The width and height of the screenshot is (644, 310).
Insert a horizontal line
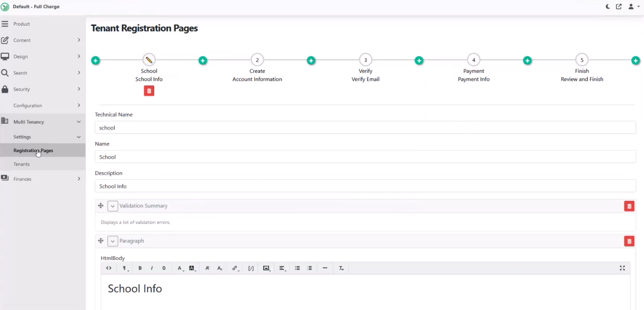(325, 268)
